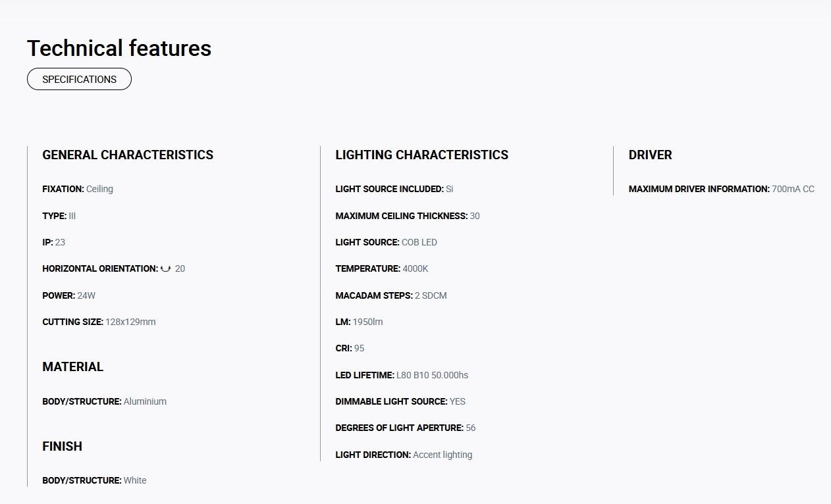
Task: Click the LIGHTING CHARACTERISTICS section heading
Action: coord(422,155)
